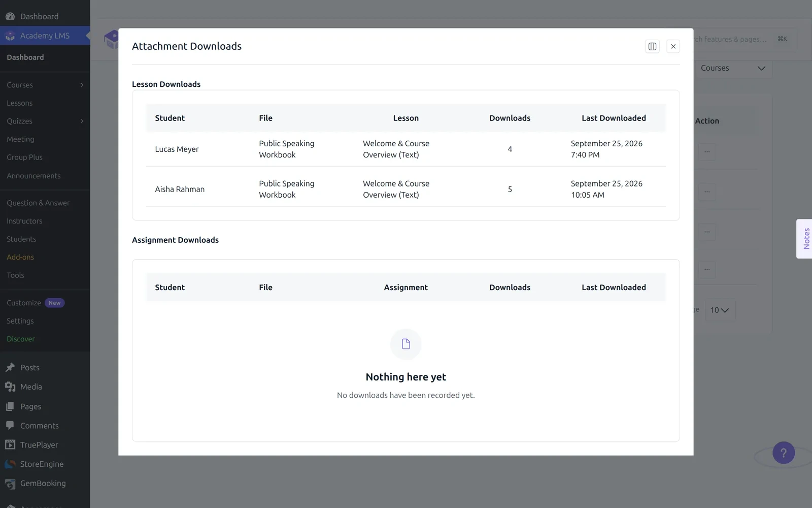Click the purple help question mark button
Viewport: 812px width, 508px height.
click(x=784, y=453)
